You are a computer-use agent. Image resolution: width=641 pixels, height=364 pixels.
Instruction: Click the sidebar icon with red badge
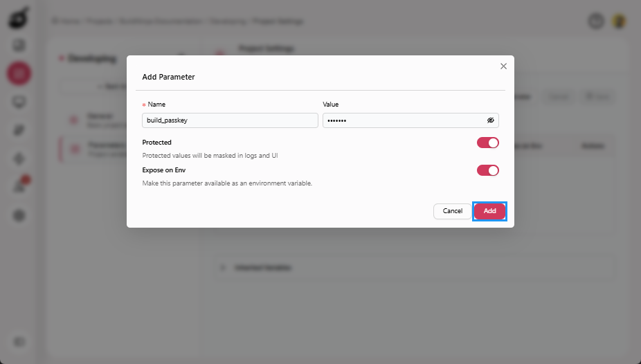pos(20,185)
